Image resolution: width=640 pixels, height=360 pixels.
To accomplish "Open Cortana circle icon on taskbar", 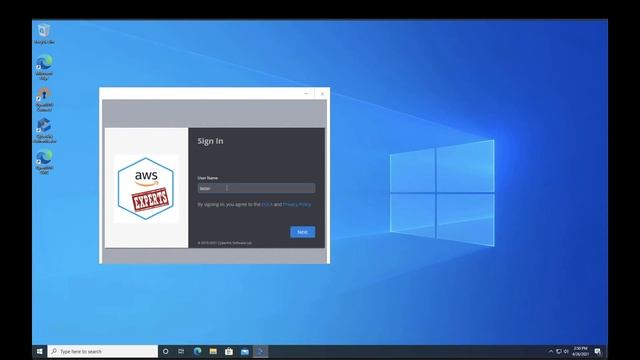I will click(x=165, y=351).
